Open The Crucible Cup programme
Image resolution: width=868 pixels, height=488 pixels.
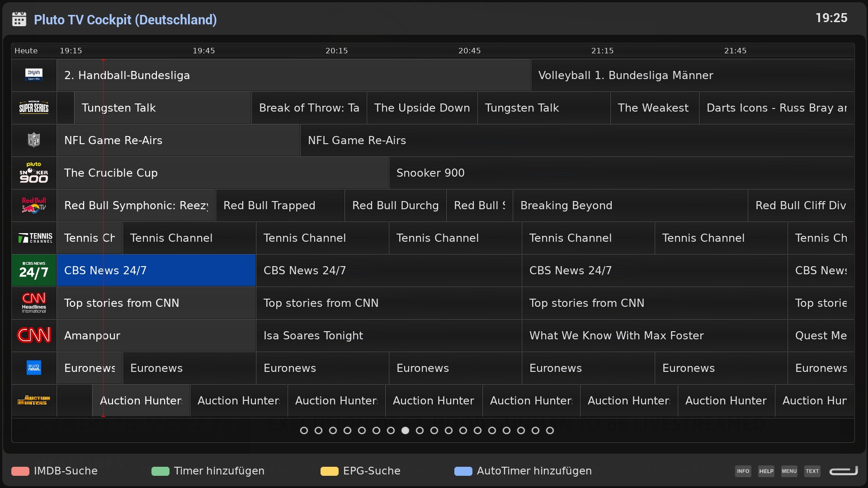(x=222, y=173)
